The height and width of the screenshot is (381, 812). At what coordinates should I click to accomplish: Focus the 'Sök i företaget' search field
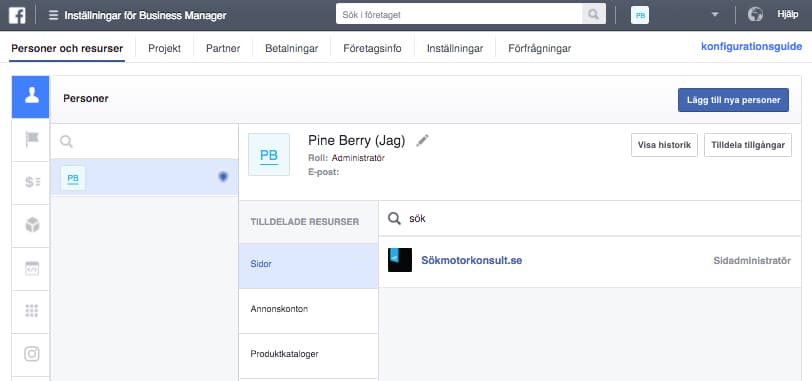[x=459, y=14]
